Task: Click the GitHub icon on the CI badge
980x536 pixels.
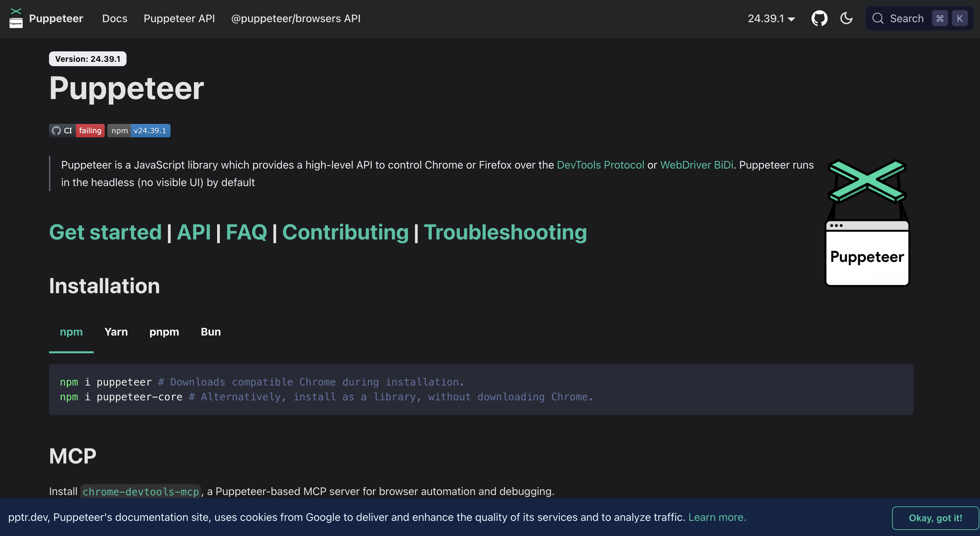Action: [56, 130]
